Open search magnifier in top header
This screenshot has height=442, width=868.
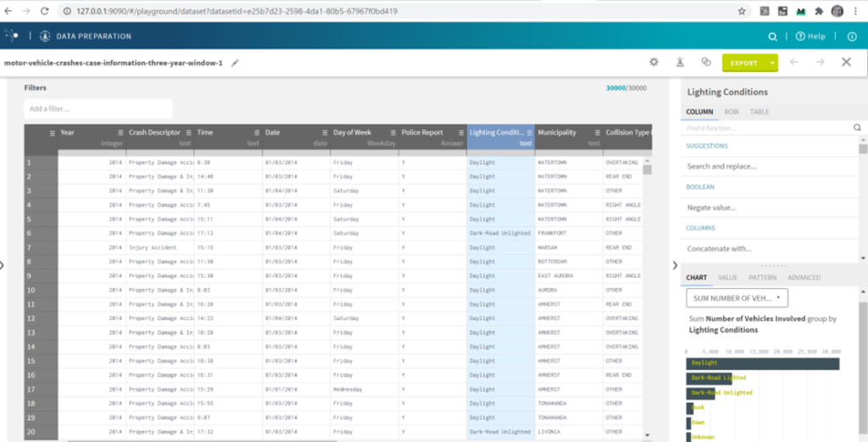coord(773,36)
